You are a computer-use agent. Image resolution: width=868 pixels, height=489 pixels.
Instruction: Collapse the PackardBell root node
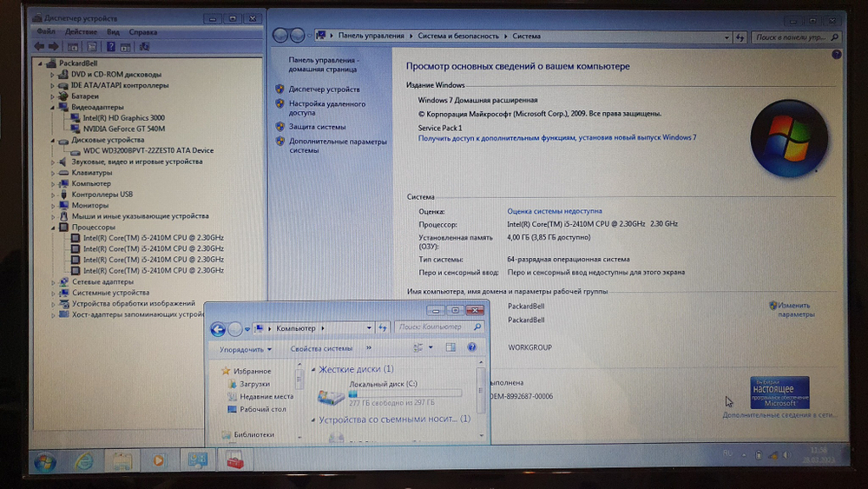tap(40, 63)
